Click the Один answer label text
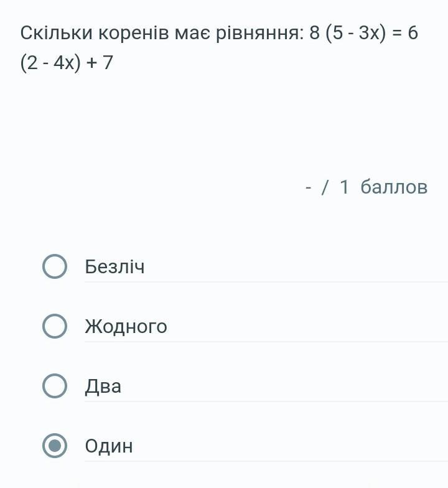The image size is (448, 488). click(x=109, y=446)
